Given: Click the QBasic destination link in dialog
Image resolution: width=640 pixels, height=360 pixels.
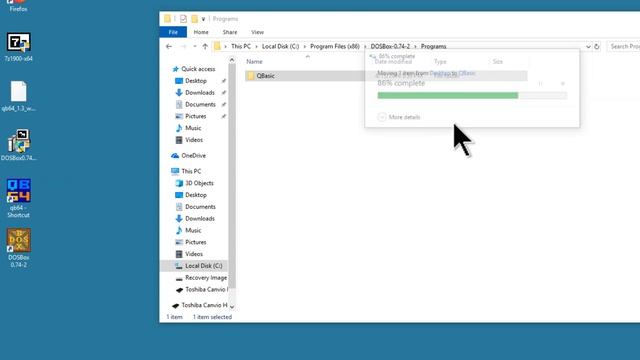Looking at the screenshot, I should [467, 73].
